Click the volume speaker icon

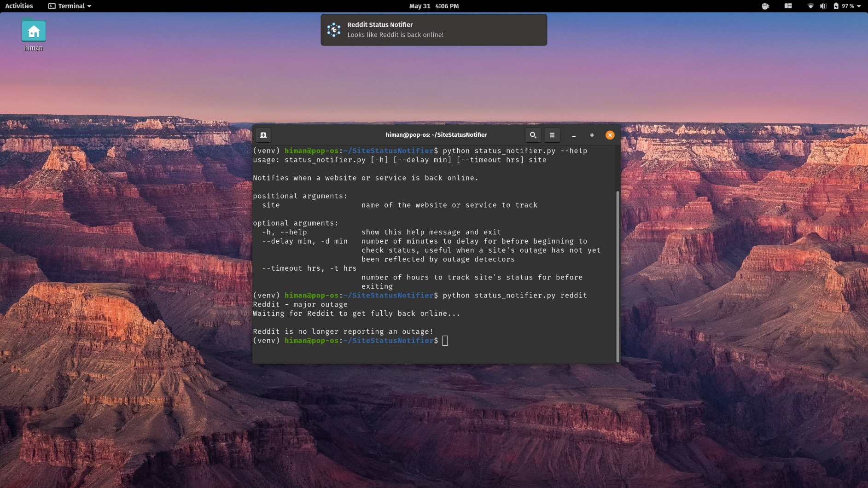coord(823,6)
